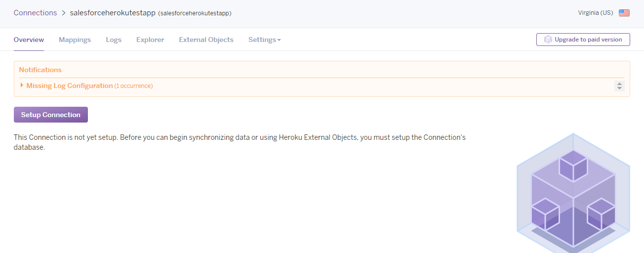Click the salesforceherokutestapp connection name heading
The image size is (644, 253).
pyautogui.click(x=113, y=13)
